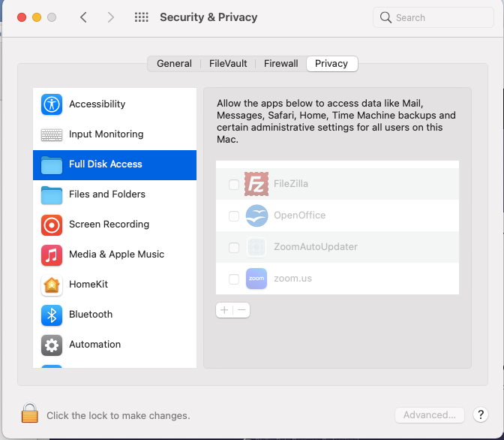Click the show all preferences grid icon

141,17
